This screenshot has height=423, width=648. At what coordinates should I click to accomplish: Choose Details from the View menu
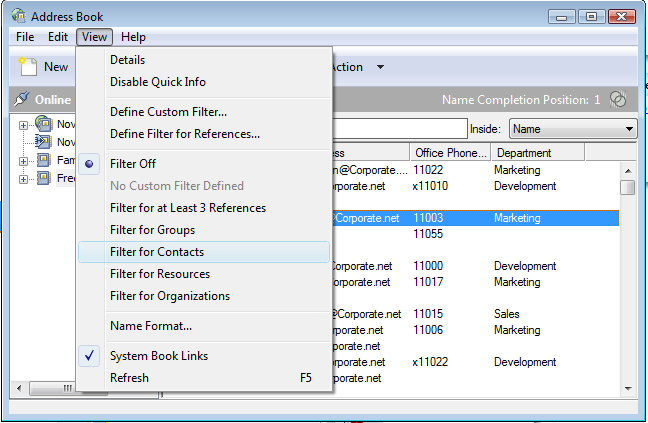[204, 60]
